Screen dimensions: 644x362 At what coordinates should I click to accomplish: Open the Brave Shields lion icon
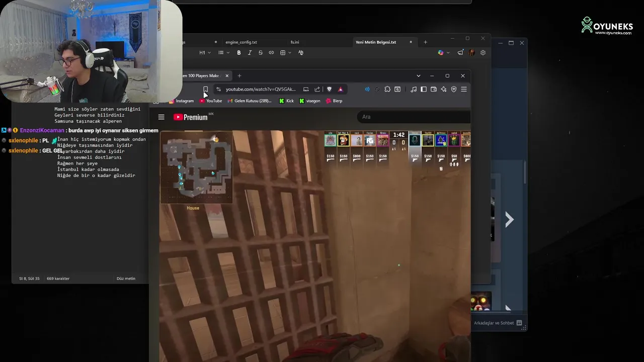click(x=329, y=89)
